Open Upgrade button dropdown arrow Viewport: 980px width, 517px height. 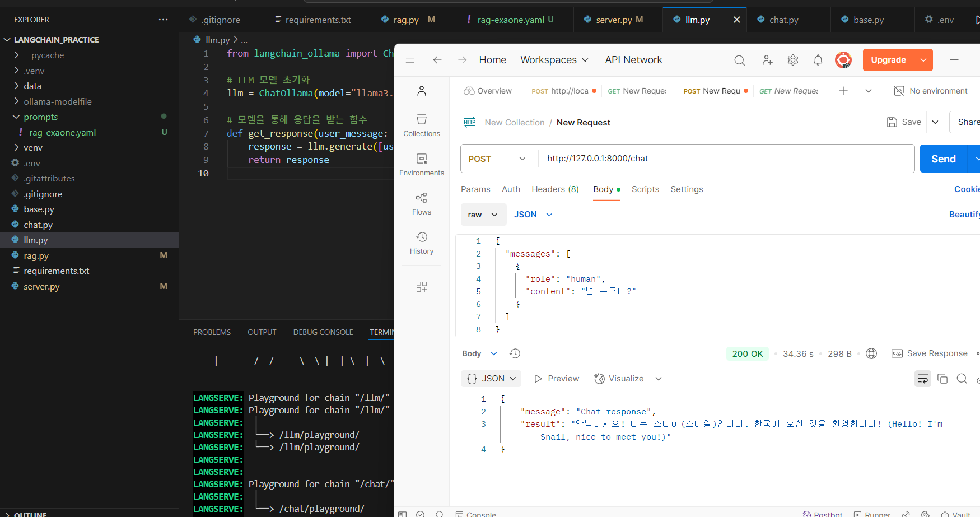click(923, 60)
